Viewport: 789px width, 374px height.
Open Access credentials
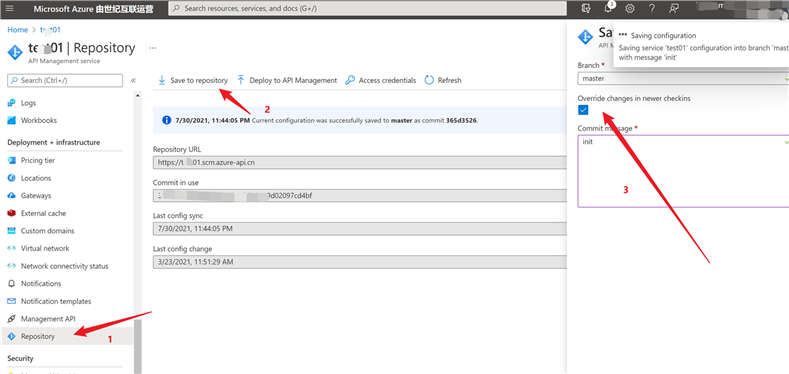click(381, 80)
